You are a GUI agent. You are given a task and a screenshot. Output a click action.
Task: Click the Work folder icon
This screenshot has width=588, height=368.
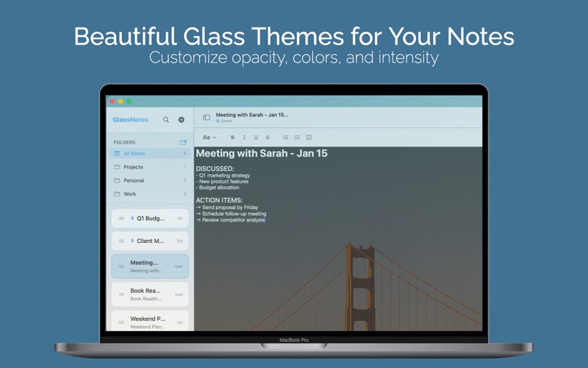click(x=117, y=194)
